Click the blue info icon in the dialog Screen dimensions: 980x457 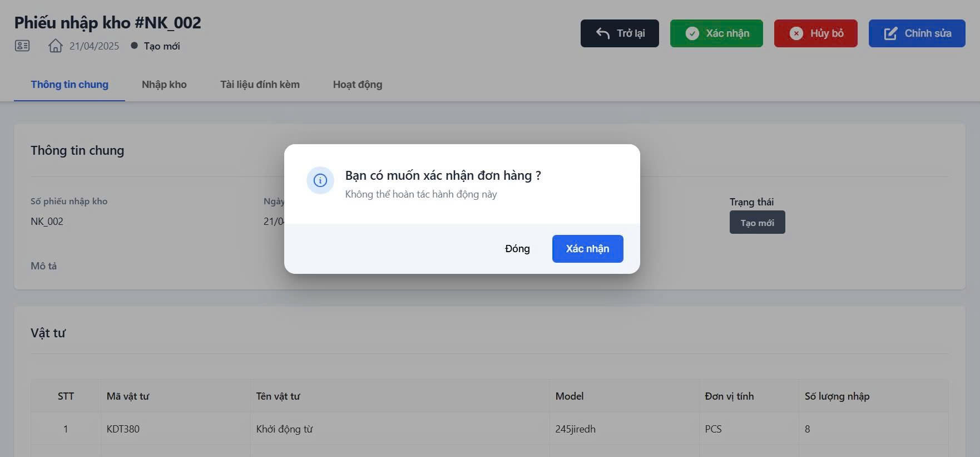[x=320, y=180]
